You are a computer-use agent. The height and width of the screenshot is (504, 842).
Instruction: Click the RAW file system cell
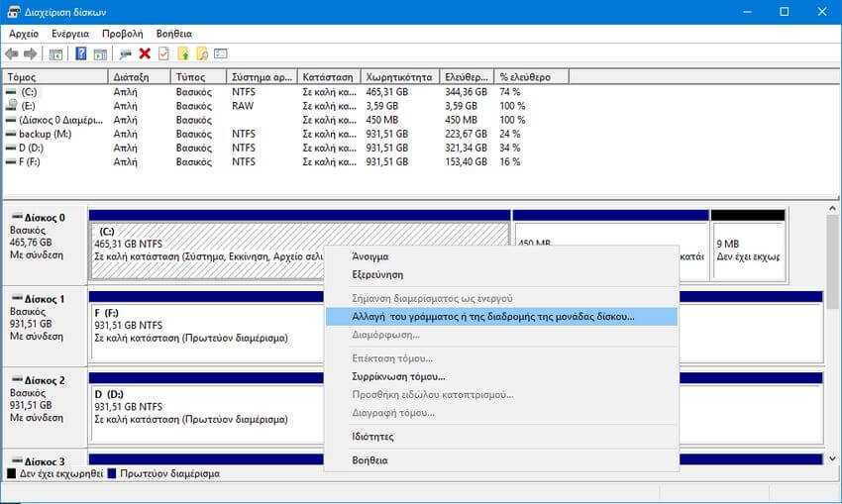click(x=243, y=106)
